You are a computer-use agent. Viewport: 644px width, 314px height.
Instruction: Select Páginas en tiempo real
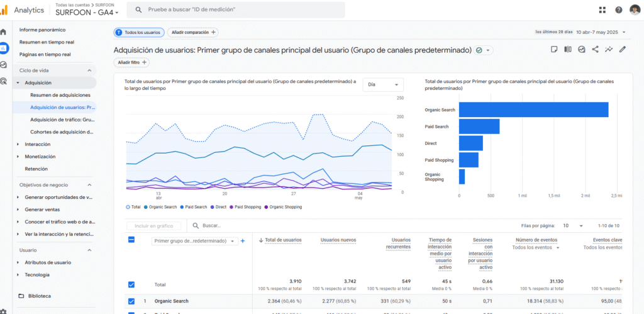(45, 54)
